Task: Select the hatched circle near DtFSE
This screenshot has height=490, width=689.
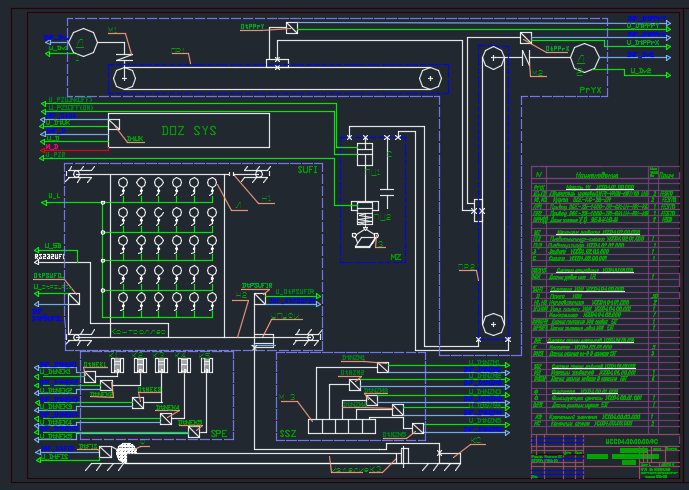Action: pos(126,453)
